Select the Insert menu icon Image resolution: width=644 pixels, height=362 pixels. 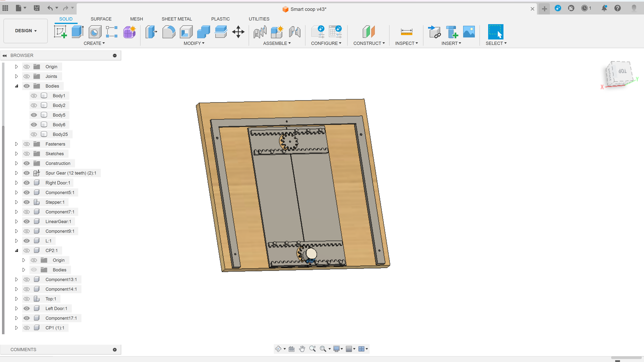click(452, 43)
